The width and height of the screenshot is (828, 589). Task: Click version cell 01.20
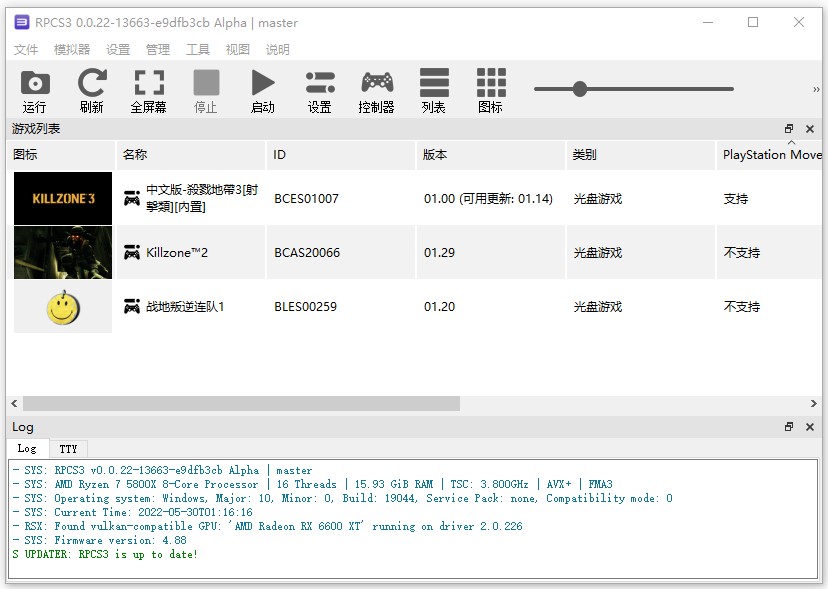coord(439,306)
